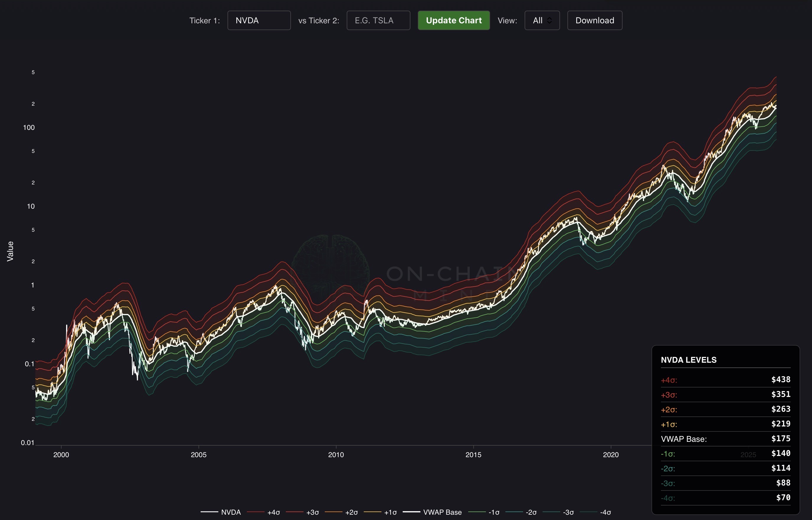Screen dimensions: 812x520
Task: Click the NVDA LEVELS panel title
Action: tap(688, 360)
